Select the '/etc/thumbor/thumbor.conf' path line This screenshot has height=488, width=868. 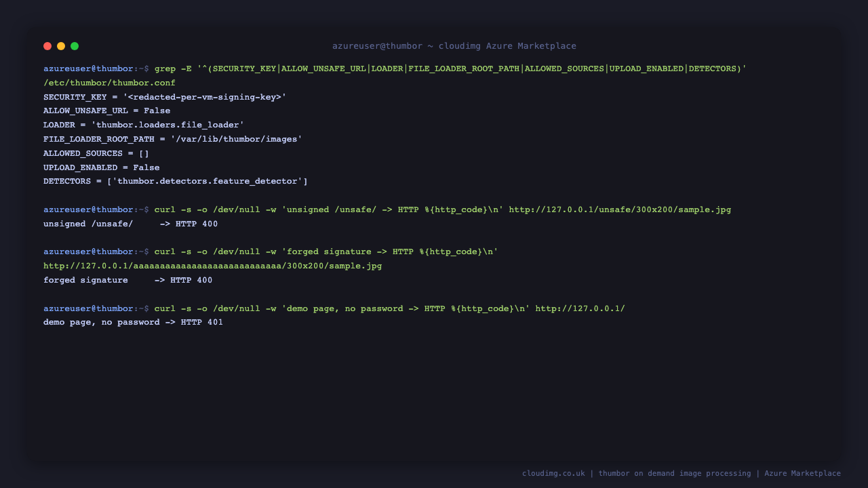click(109, 83)
